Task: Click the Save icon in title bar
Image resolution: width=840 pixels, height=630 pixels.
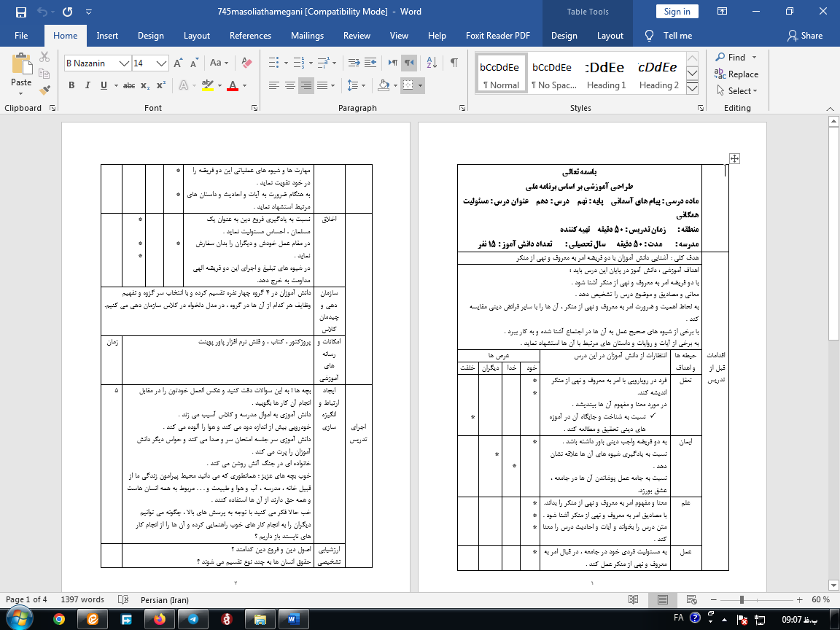Action: [x=20, y=12]
